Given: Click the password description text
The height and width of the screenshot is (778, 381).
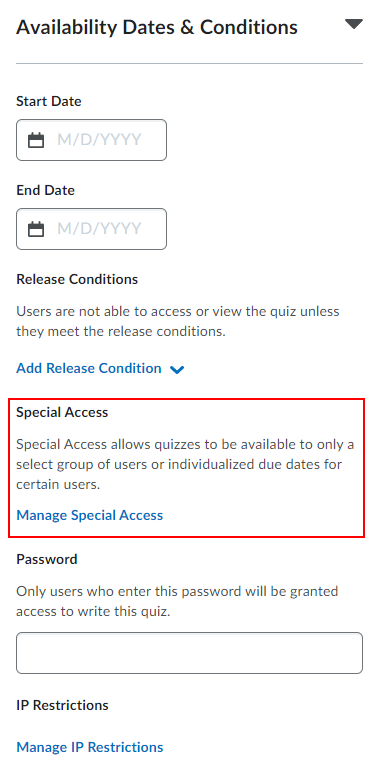Looking at the screenshot, I should tap(177, 601).
